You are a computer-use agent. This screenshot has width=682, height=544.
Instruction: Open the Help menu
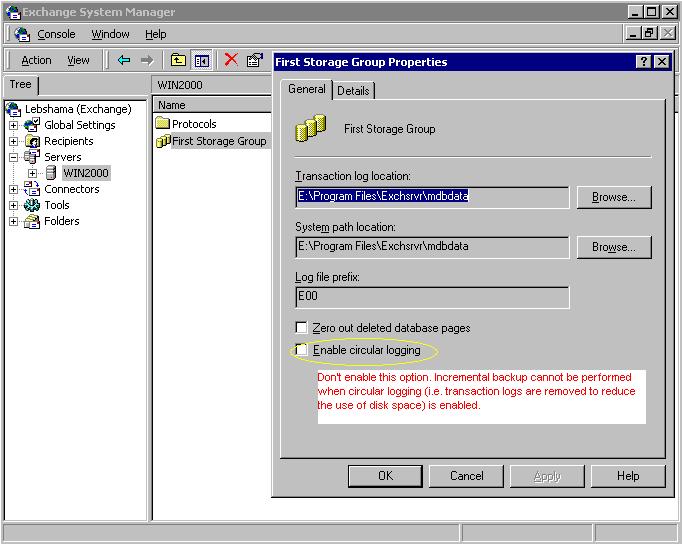[x=156, y=34]
